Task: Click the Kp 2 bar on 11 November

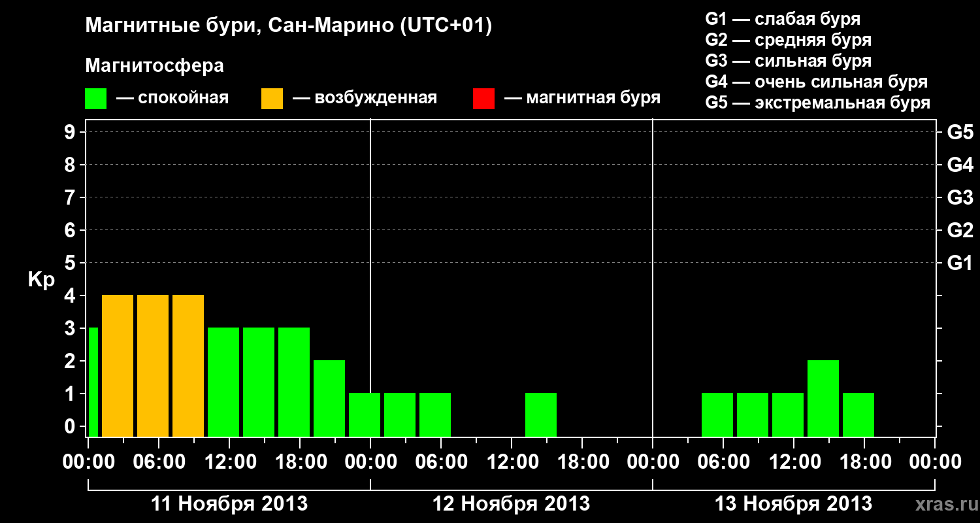Action: point(329,398)
